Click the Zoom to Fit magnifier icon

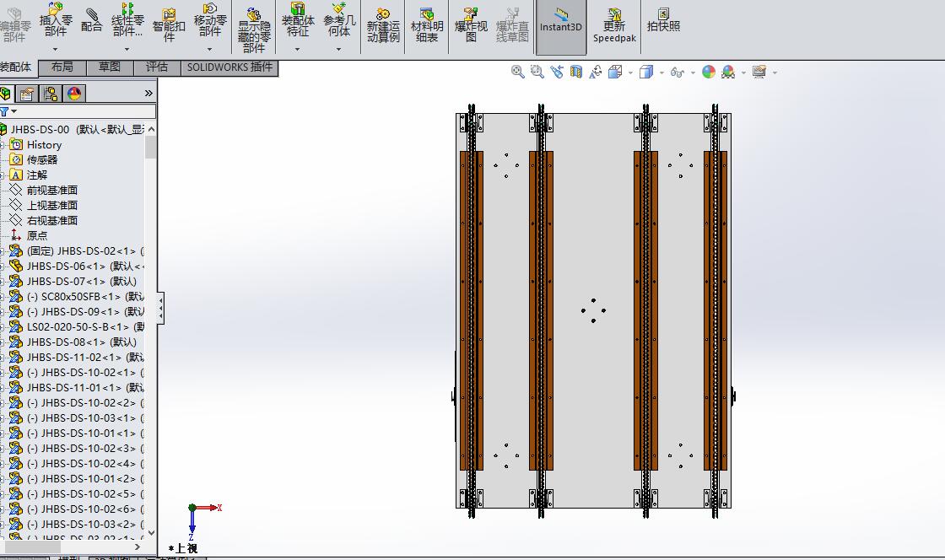coord(518,73)
